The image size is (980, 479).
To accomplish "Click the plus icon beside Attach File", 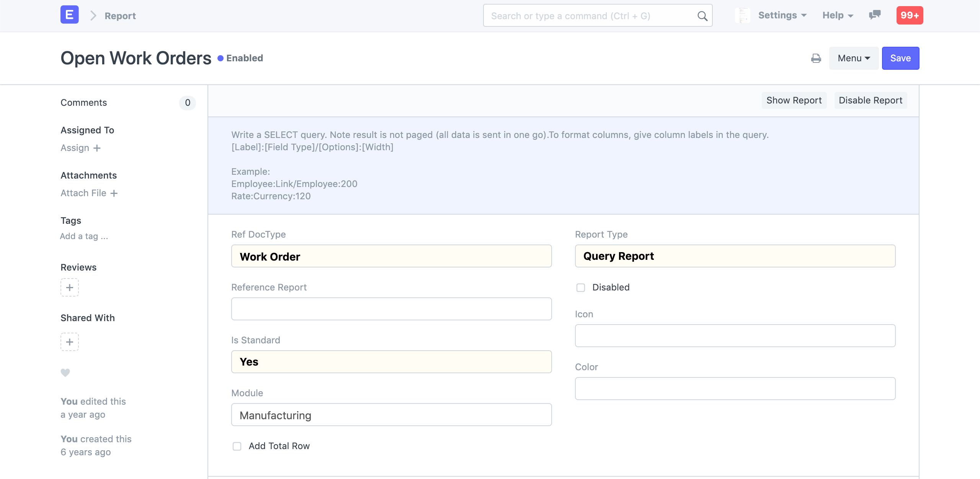I will pos(114,193).
